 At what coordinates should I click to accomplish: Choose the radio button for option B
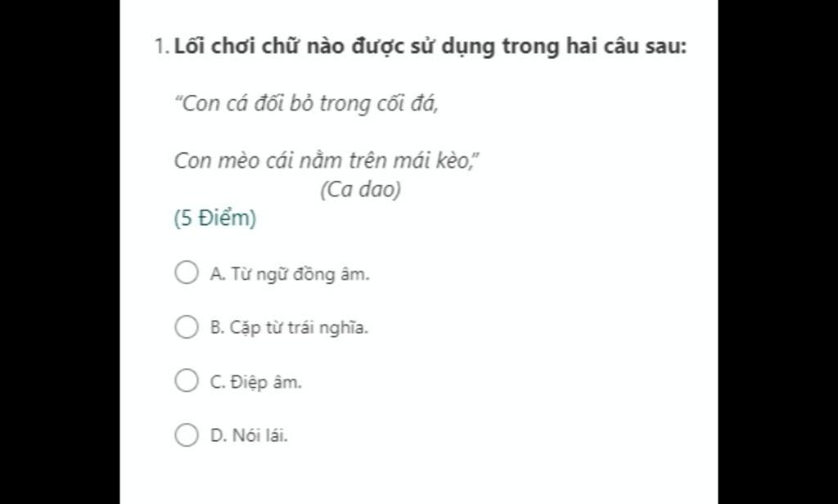click(x=187, y=327)
